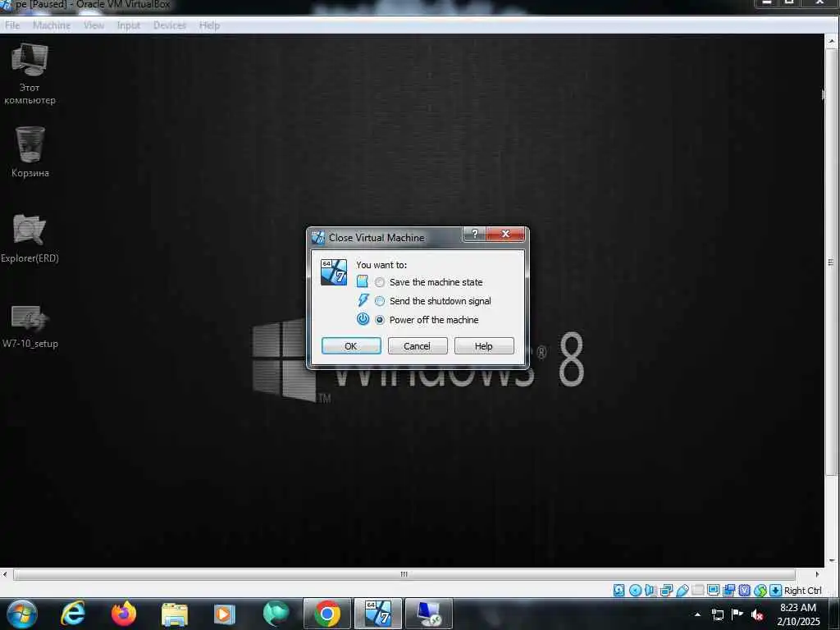
Task: Confirm the dialog with the OK button
Action: click(x=351, y=346)
